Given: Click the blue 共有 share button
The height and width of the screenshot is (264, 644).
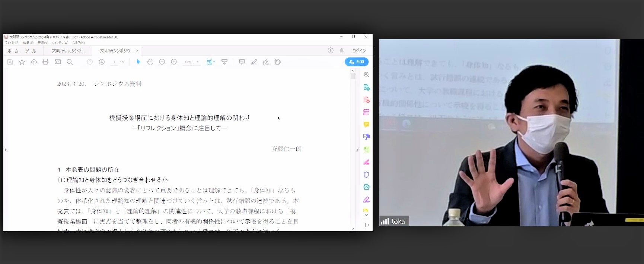Looking at the screenshot, I should (356, 62).
